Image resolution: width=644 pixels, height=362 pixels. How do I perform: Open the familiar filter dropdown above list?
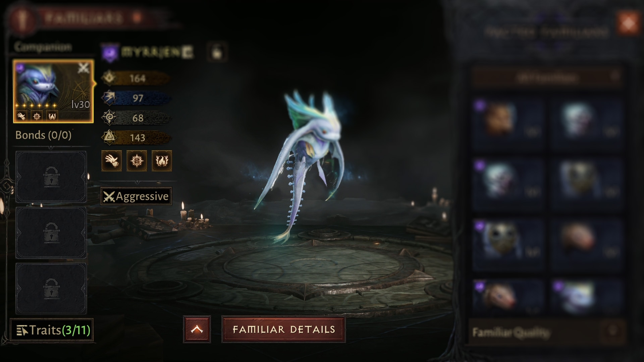(547, 77)
